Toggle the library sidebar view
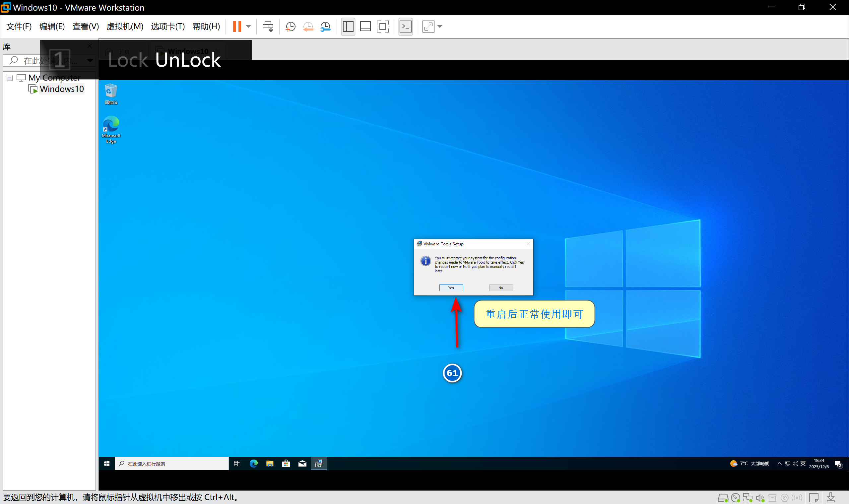 348,27
